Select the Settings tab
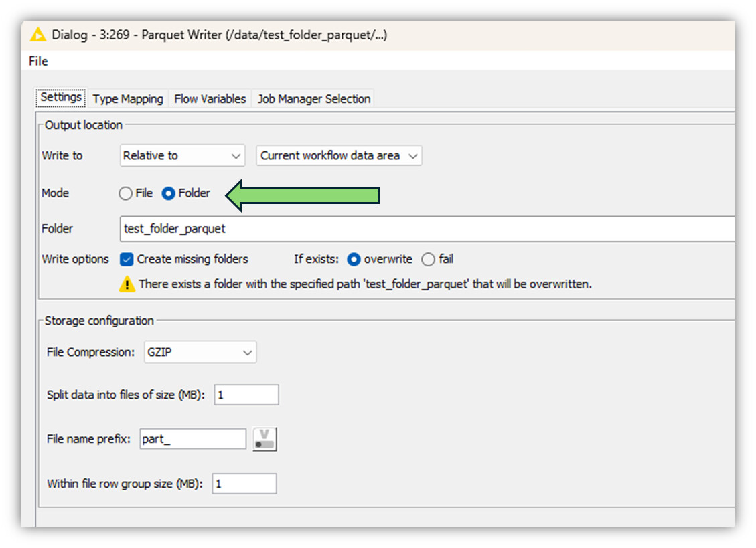756x548 pixels. (x=61, y=98)
